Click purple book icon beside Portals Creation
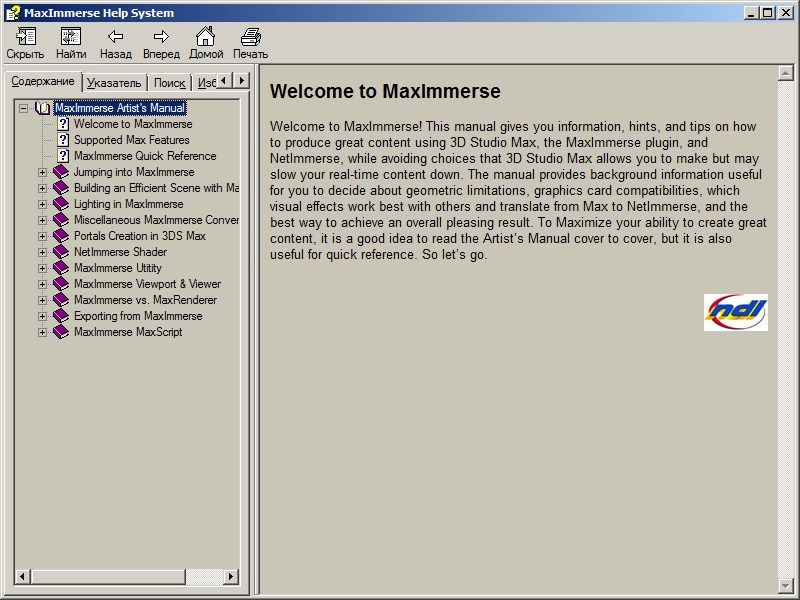This screenshot has height=600, width=800. coord(61,236)
